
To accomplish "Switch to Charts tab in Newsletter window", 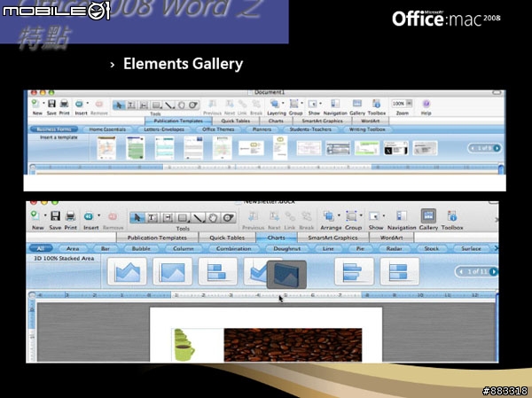I will click(276, 238).
